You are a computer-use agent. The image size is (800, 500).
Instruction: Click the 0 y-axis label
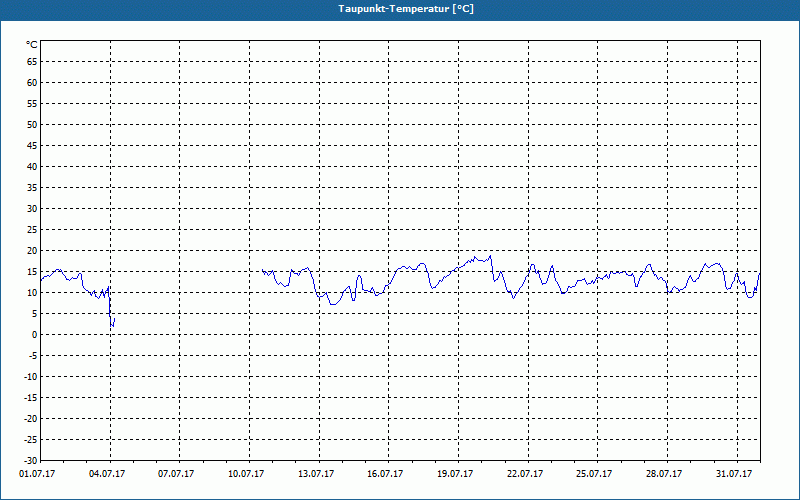click(35, 335)
